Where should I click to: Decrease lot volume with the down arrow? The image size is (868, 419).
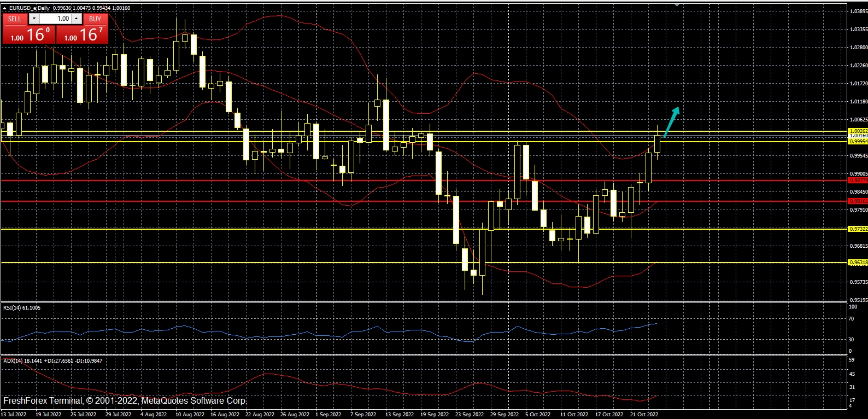(34, 19)
